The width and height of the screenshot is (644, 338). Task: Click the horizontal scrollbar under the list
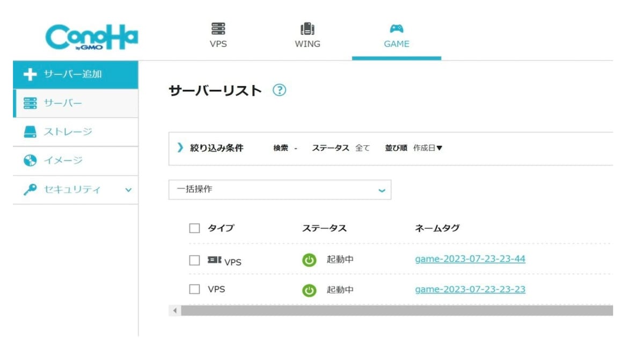[x=397, y=311]
